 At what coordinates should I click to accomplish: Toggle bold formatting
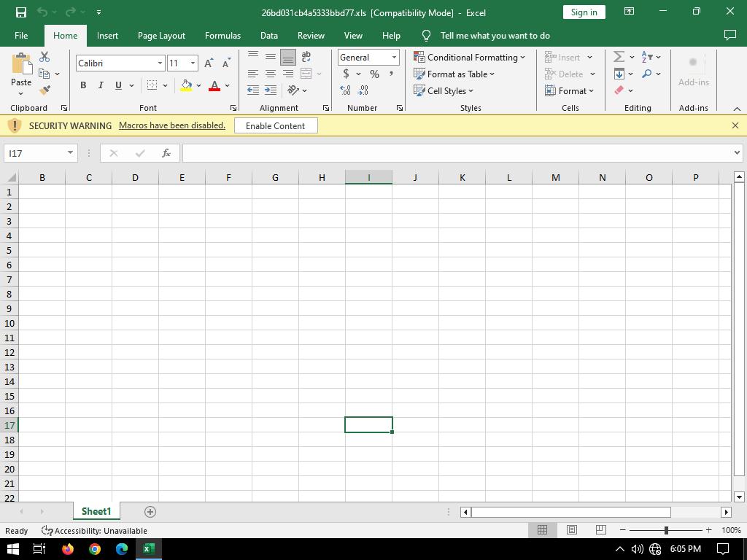click(83, 85)
